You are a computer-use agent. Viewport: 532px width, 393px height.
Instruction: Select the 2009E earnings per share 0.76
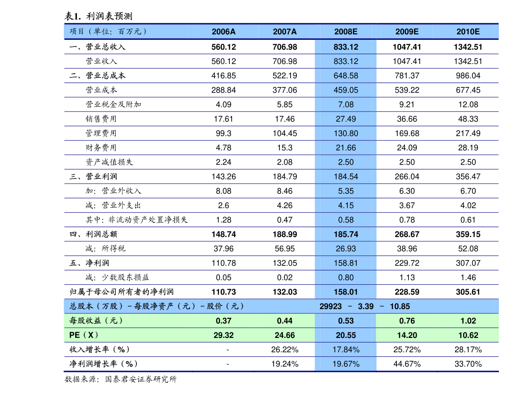[407, 321]
